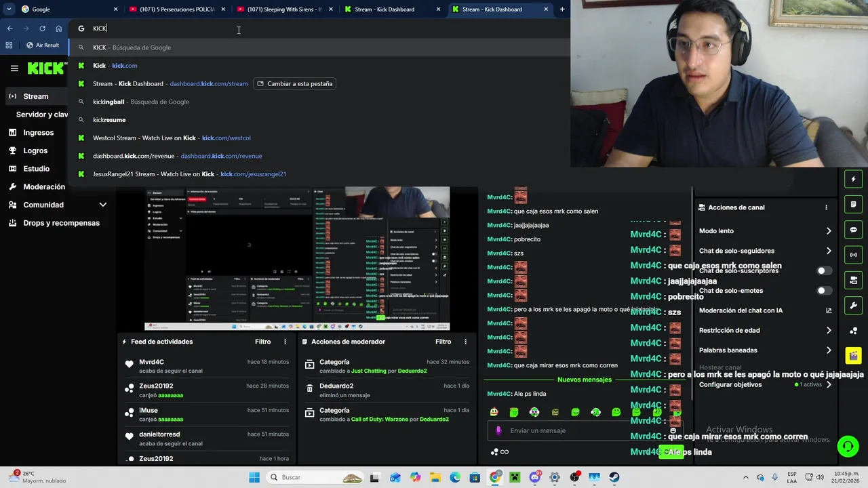
Task: Open Discord from the taskbar
Action: tap(535, 477)
